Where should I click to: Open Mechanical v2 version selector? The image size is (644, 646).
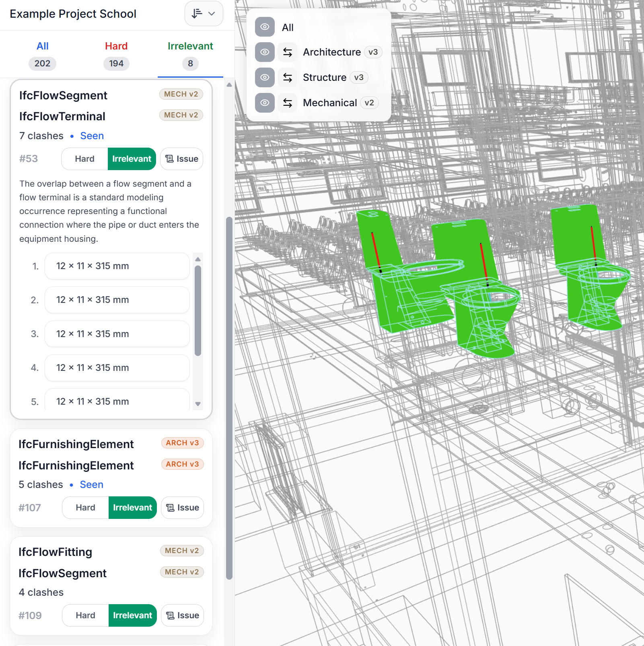pyautogui.click(x=369, y=103)
